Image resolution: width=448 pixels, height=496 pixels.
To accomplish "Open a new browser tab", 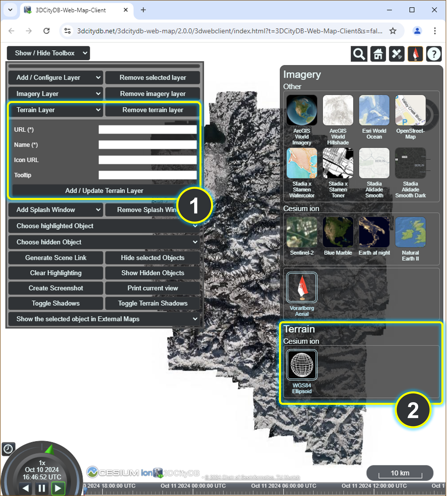I will click(x=143, y=10).
